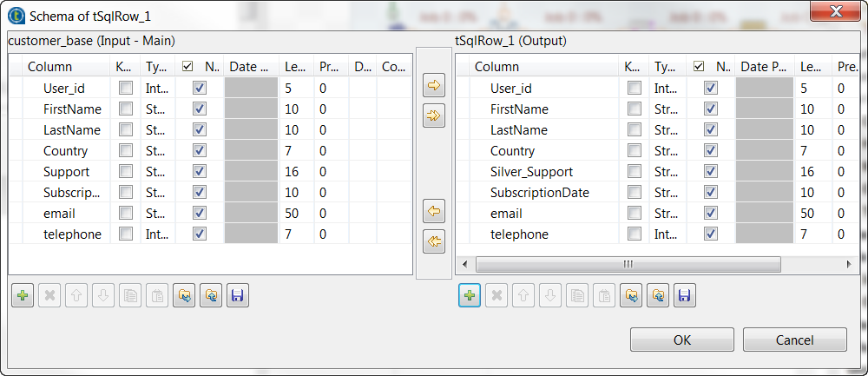The width and height of the screenshot is (868, 376).
Task: Export schema to file in input toolbar
Action: [x=210, y=296]
